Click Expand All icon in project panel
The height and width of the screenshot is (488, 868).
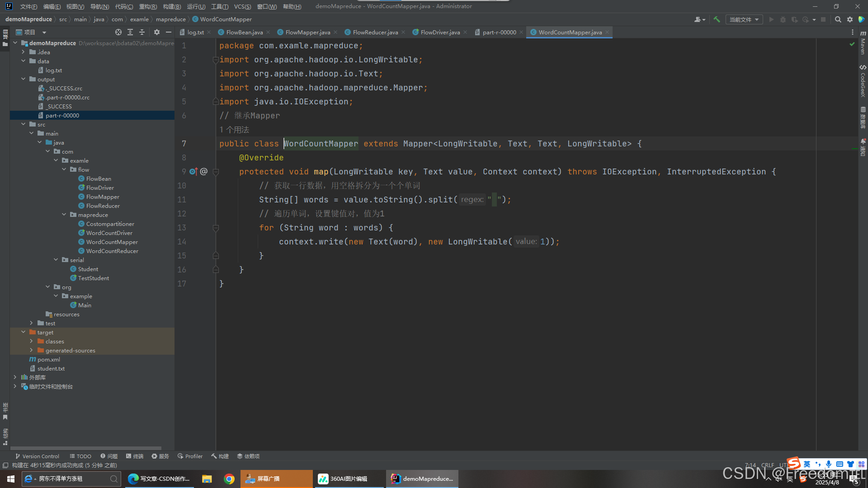click(x=130, y=32)
